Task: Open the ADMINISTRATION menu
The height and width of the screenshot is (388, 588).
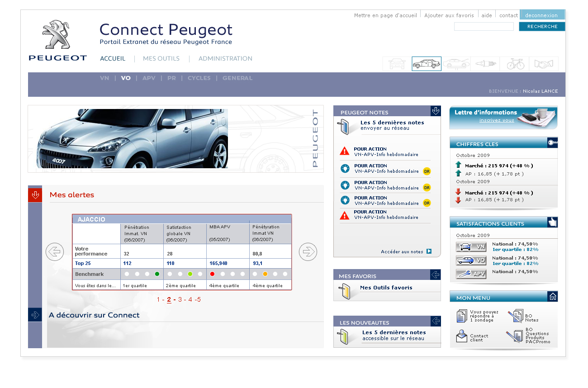Action: tap(225, 59)
